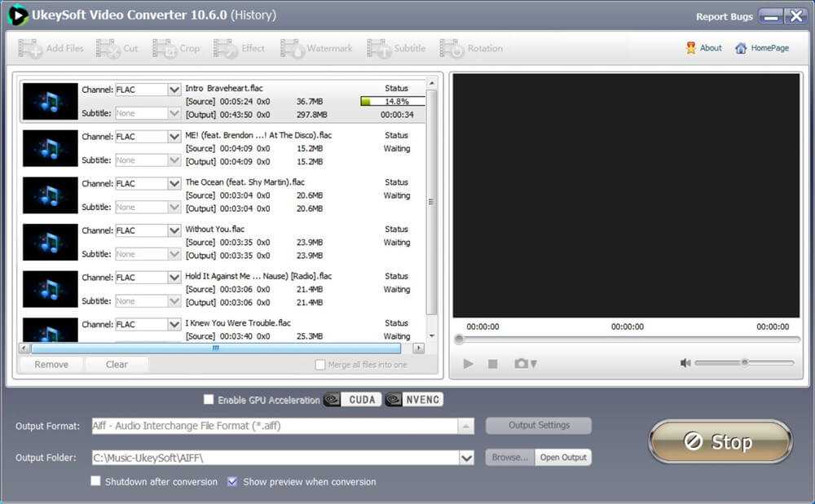Go to the HomePage link
The image size is (815, 504).
762,48
